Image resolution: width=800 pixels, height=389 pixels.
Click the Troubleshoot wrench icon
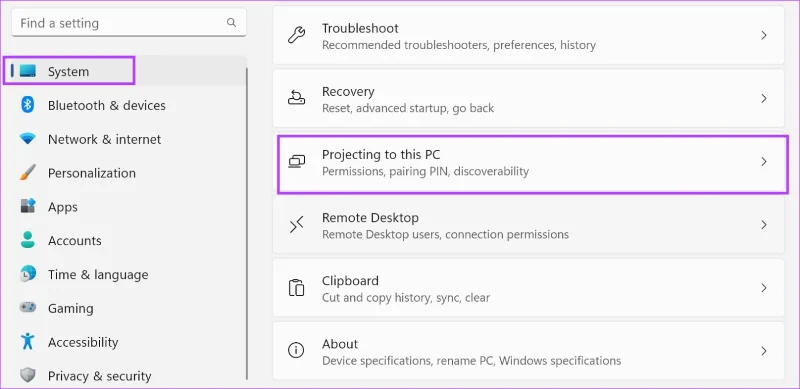pyautogui.click(x=296, y=35)
